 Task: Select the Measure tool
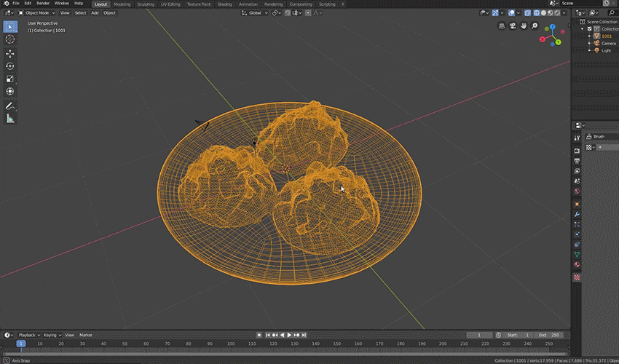click(x=10, y=118)
